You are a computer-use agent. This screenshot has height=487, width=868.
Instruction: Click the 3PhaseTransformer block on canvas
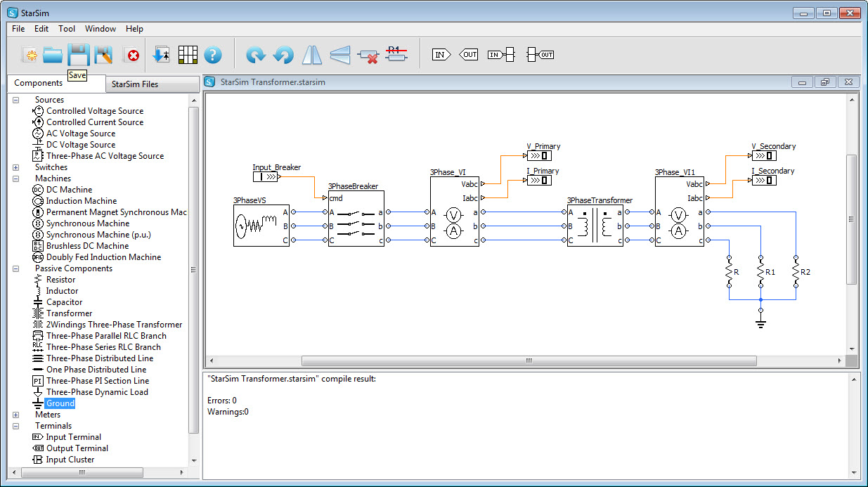[595, 226]
